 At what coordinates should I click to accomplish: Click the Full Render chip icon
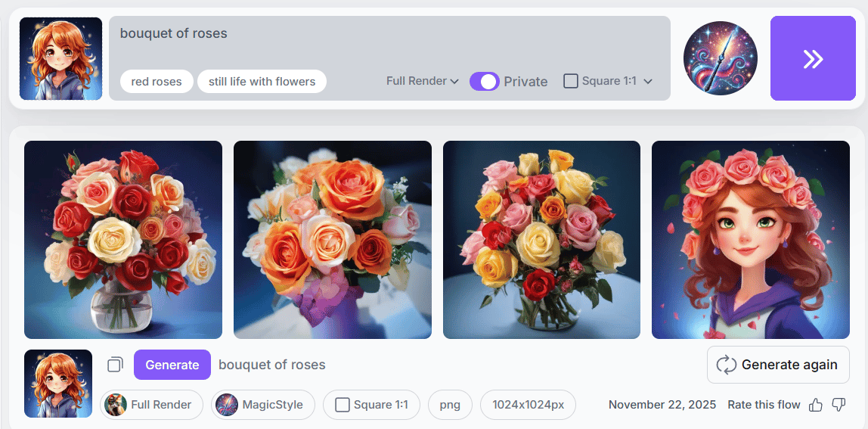click(x=116, y=405)
